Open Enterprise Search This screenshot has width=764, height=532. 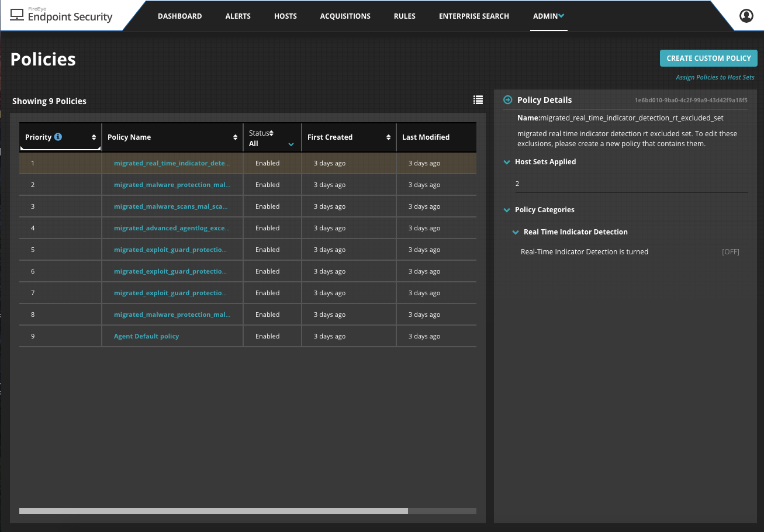[474, 16]
